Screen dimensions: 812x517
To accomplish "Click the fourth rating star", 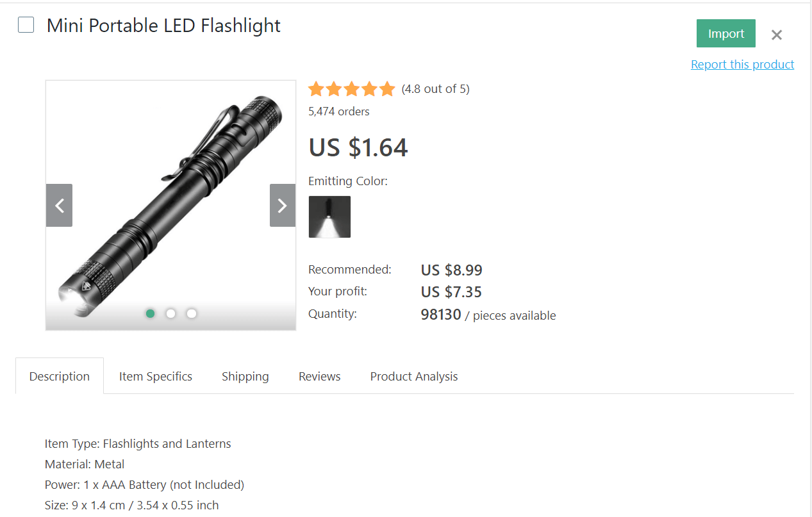I will [370, 88].
